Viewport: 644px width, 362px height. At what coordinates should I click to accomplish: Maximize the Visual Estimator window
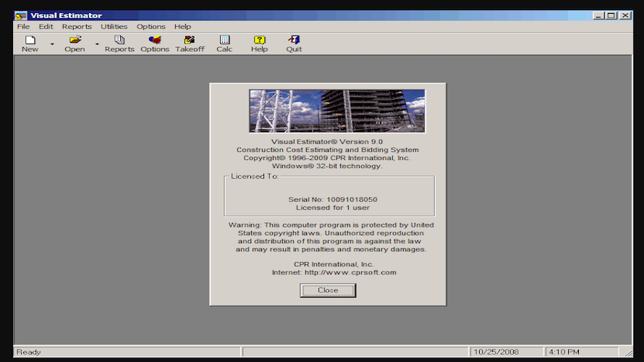[612, 15]
